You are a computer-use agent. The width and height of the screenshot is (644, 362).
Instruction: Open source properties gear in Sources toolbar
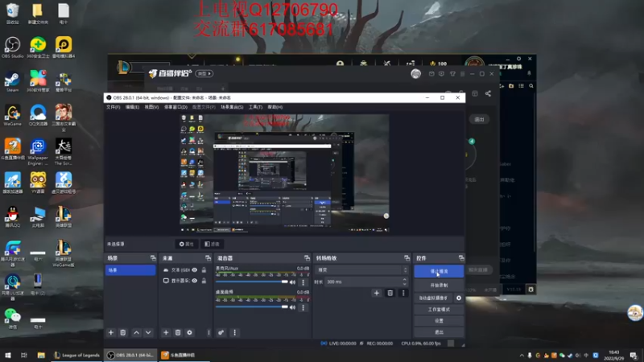190,332
